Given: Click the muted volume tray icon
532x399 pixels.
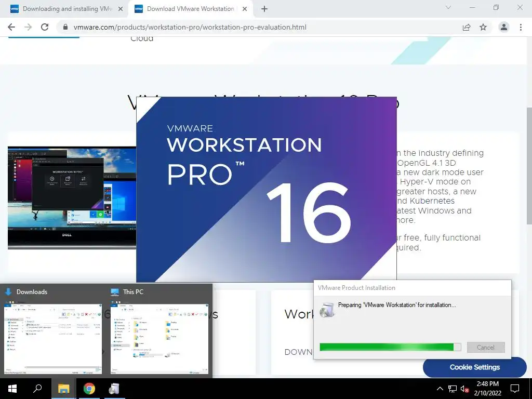Looking at the screenshot, I should coord(464,389).
